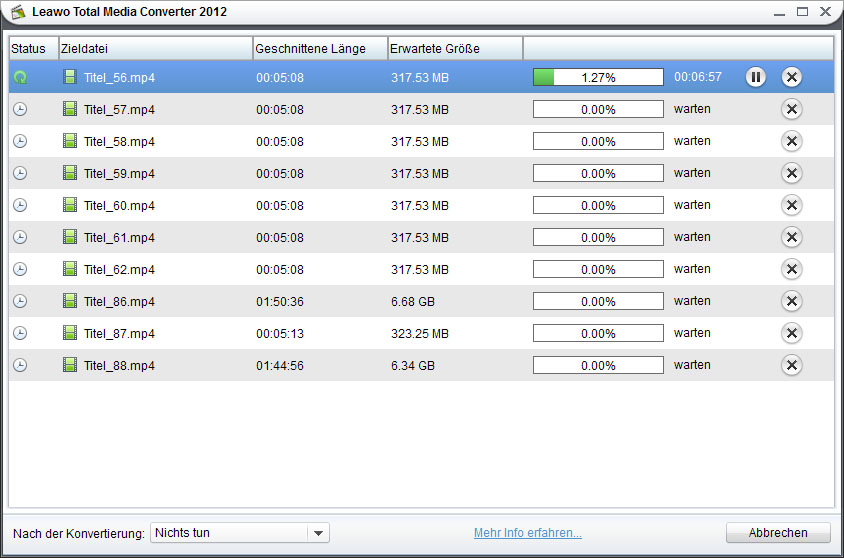Remove Titel_88.mp4 from the queue
The width and height of the screenshot is (844, 558).
click(x=792, y=365)
